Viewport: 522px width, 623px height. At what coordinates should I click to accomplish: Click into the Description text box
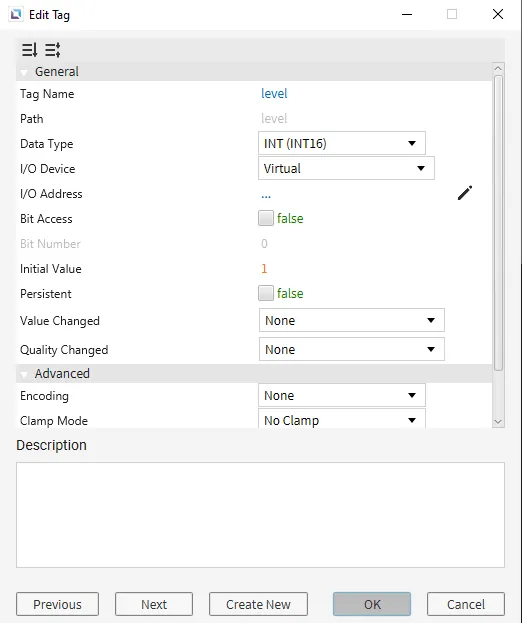260,515
